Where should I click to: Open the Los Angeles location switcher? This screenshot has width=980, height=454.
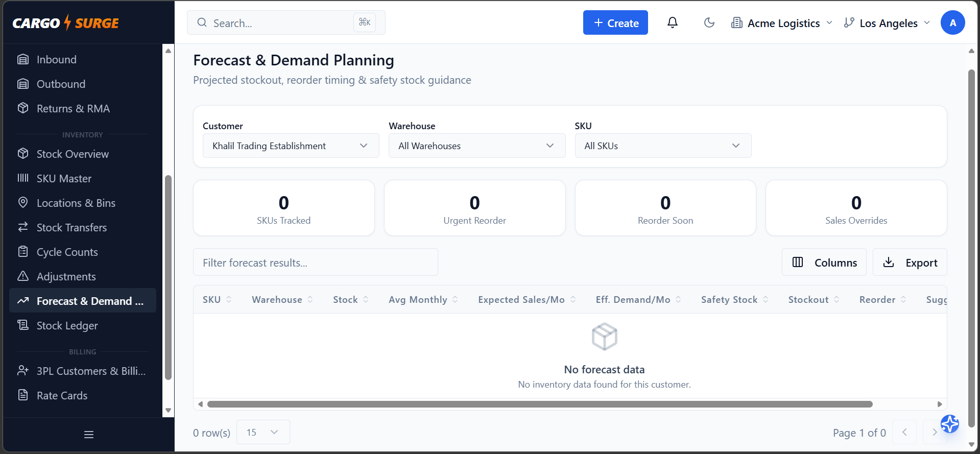887,23
